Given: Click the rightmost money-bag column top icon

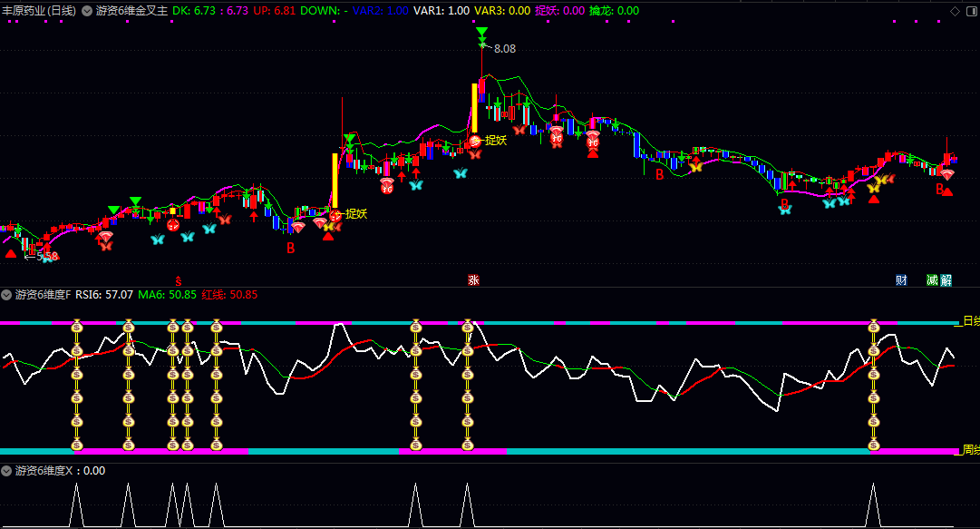Looking at the screenshot, I should (875, 326).
